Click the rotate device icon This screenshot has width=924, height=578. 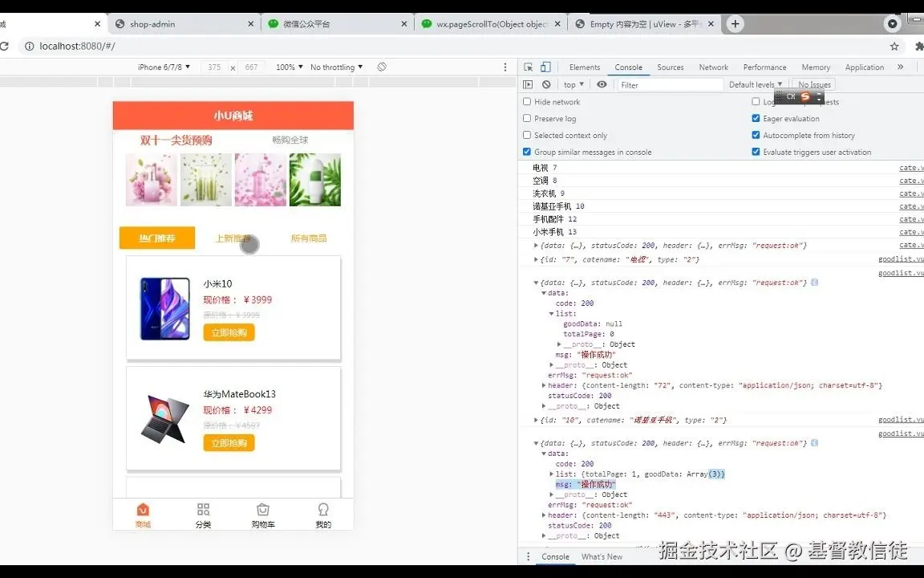[382, 67]
